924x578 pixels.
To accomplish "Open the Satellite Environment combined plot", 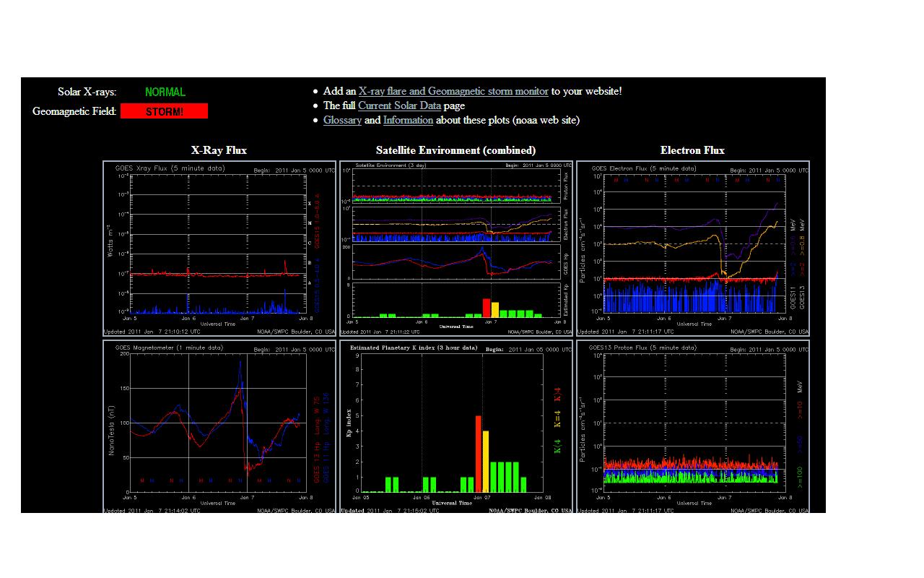I will pos(456,249).
